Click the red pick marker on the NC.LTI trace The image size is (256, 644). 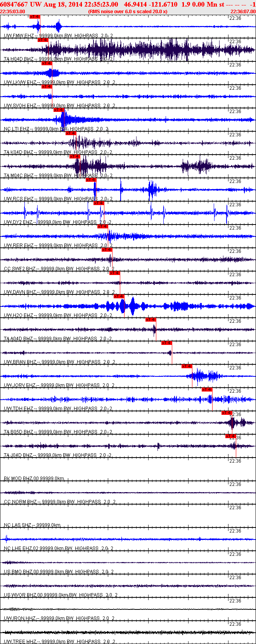[59, 110]
